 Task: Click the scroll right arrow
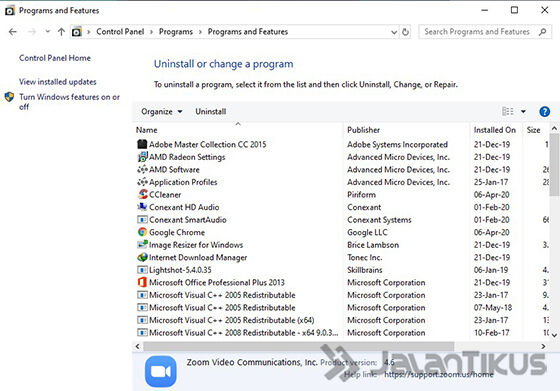point(543,346)
